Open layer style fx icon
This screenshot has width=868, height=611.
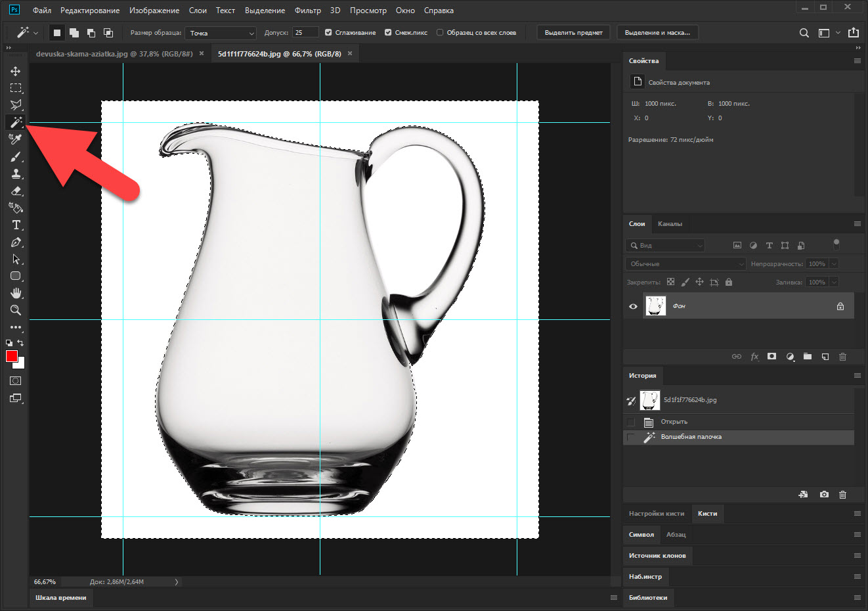pyautogui.click(x=754, y=357)
